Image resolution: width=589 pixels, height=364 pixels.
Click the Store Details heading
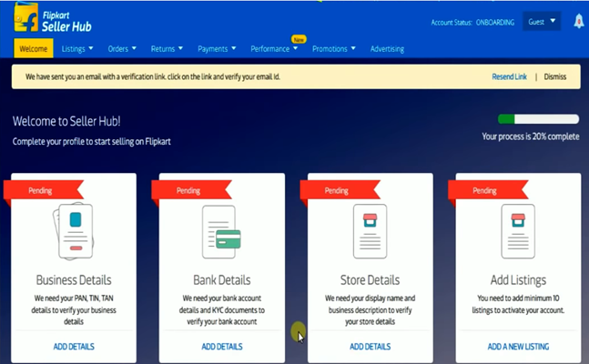[x=370, y=280]
